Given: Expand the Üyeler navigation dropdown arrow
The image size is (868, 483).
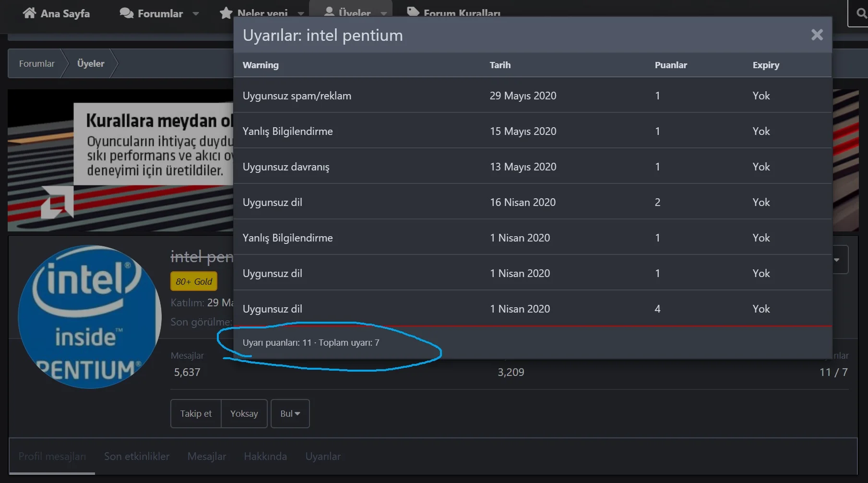Looking at the screenshot, I should pyautogui.click(x=384, y=13).
